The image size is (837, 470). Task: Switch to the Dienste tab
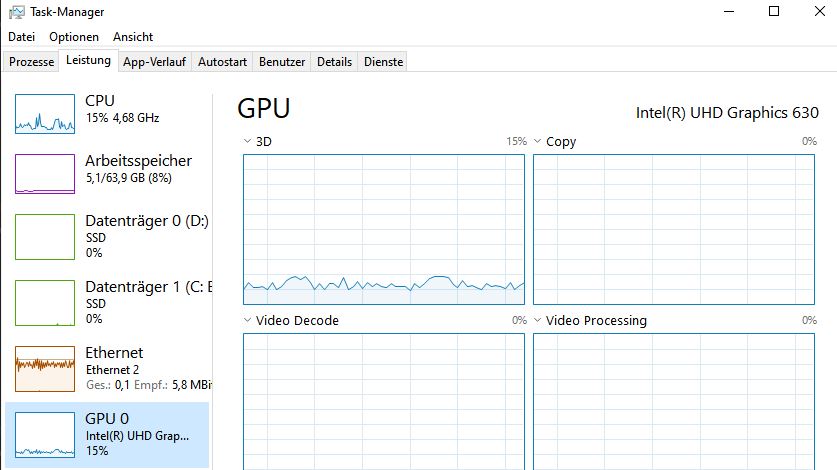pos(384,62)
